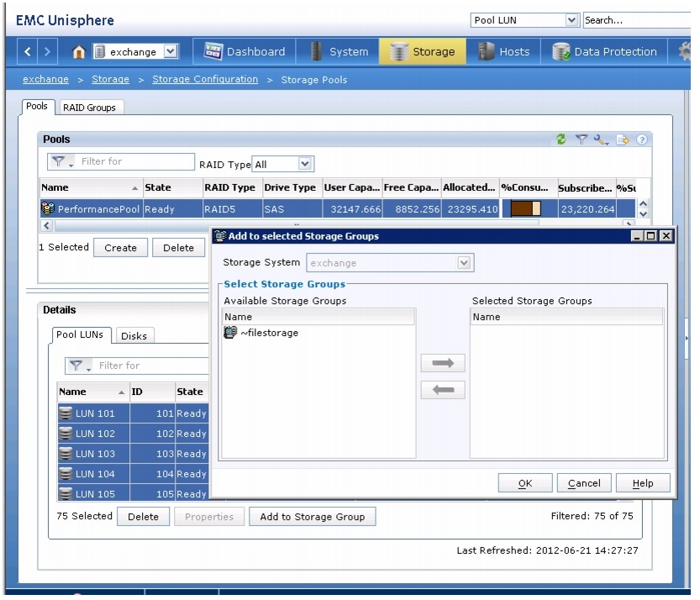Viewport: 700px width, 600px height.
Task: Click the settings gear icon in navigation bar
Action: pos(684,51)
